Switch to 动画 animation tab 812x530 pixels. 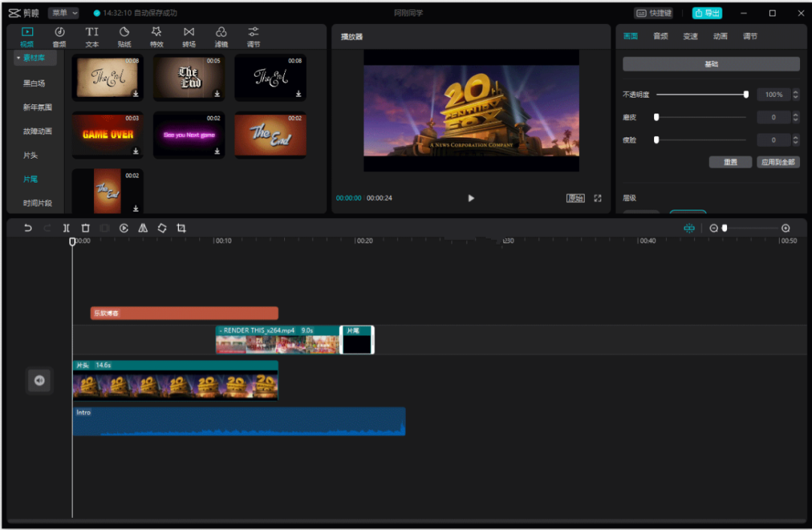pos(720,36)
